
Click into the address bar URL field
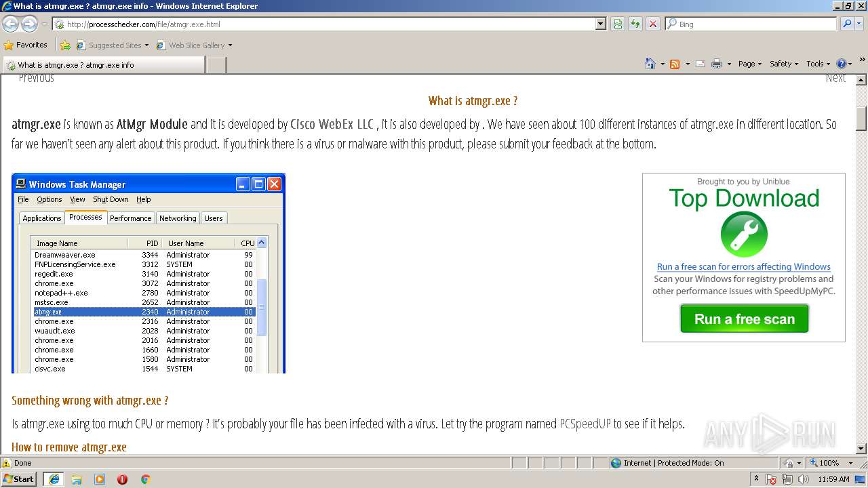tap(329, 24)
